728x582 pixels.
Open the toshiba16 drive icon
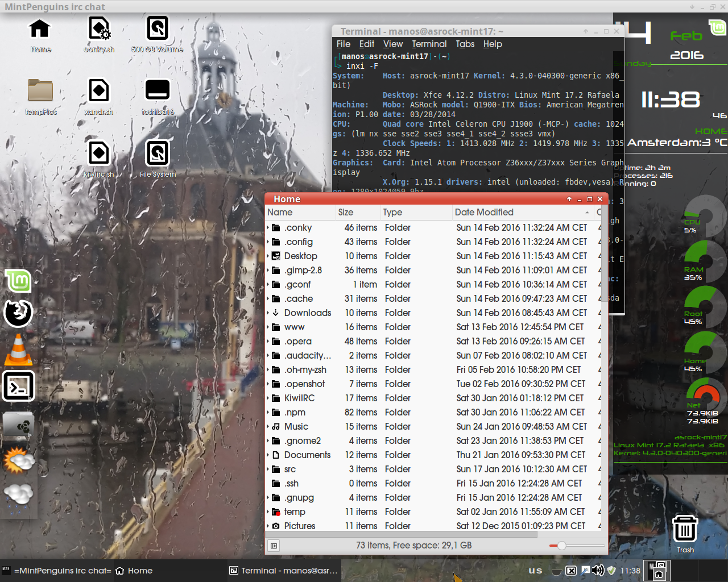point(157,90)
